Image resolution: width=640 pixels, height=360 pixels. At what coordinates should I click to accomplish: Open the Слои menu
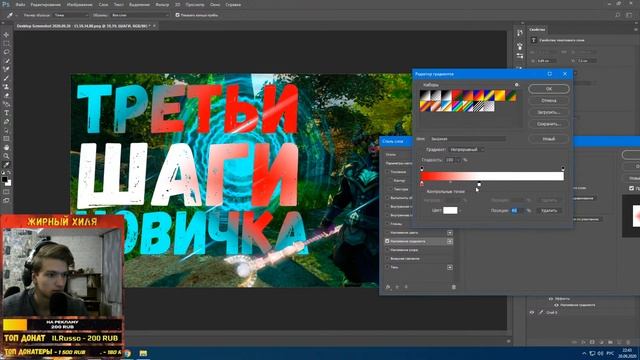click(x=103, y=5)
